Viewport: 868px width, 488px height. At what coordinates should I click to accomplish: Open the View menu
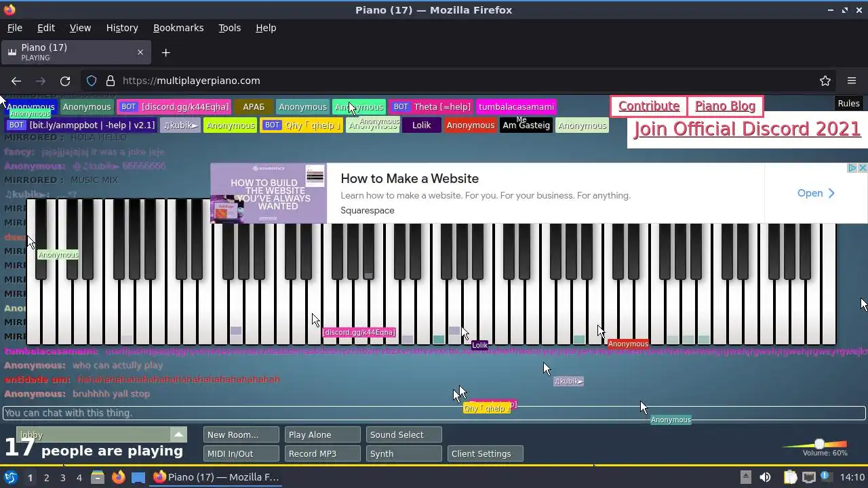(x=80, y=28)
